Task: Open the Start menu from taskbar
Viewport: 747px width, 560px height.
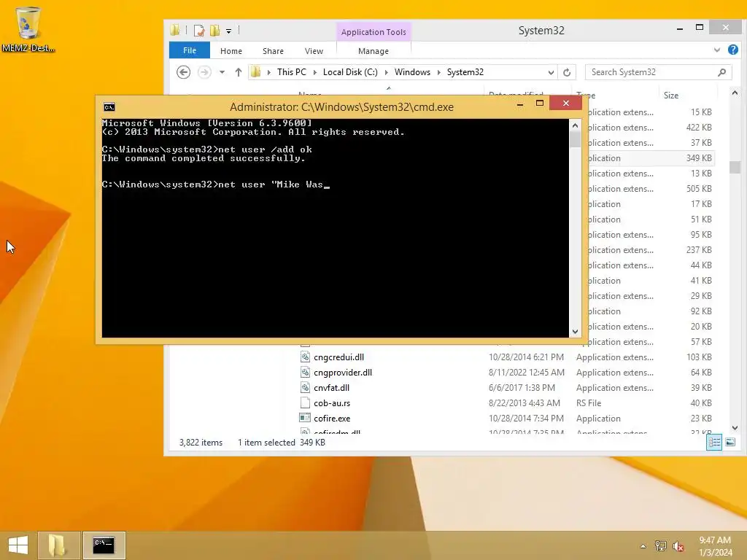Action: tap(18, 545)
